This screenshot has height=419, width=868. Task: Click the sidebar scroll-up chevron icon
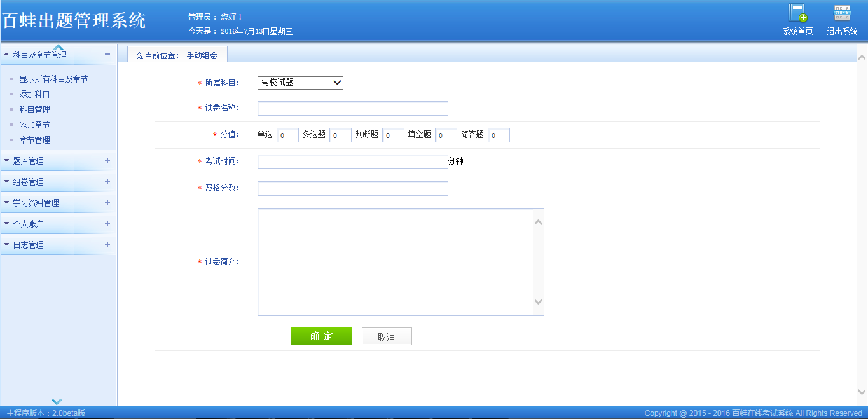(x=57, y=47)
